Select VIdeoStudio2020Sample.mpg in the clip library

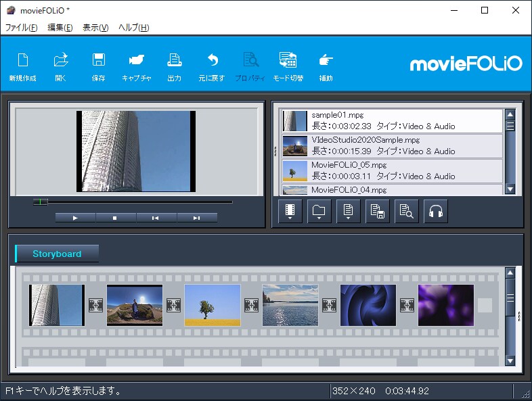click(392, 146)
